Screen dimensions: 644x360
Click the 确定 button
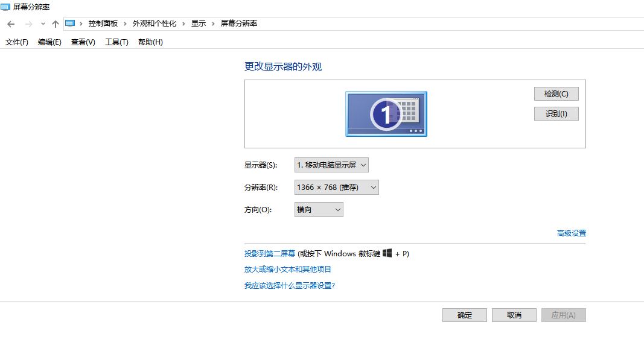coord(465,315)
